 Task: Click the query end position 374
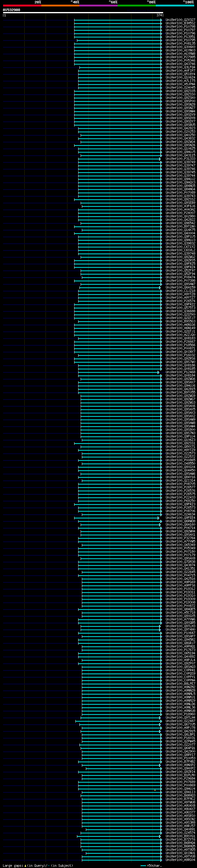click(x=159, y=15)
